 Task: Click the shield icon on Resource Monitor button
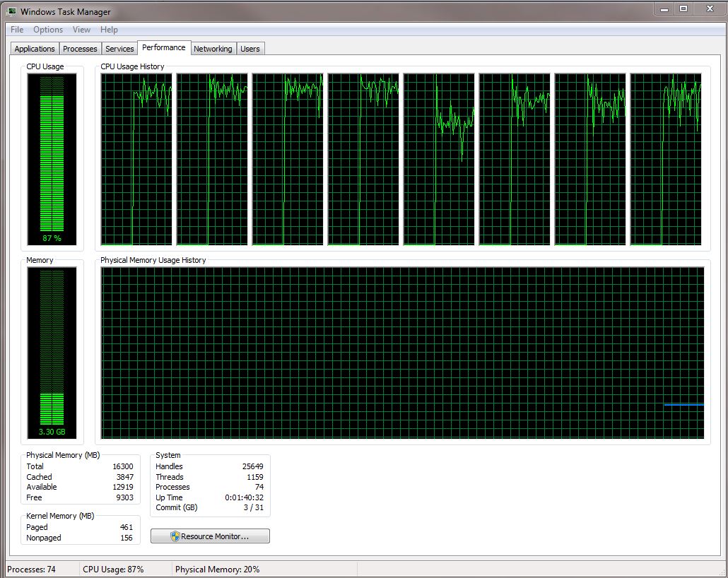click(x=175, y=536)
